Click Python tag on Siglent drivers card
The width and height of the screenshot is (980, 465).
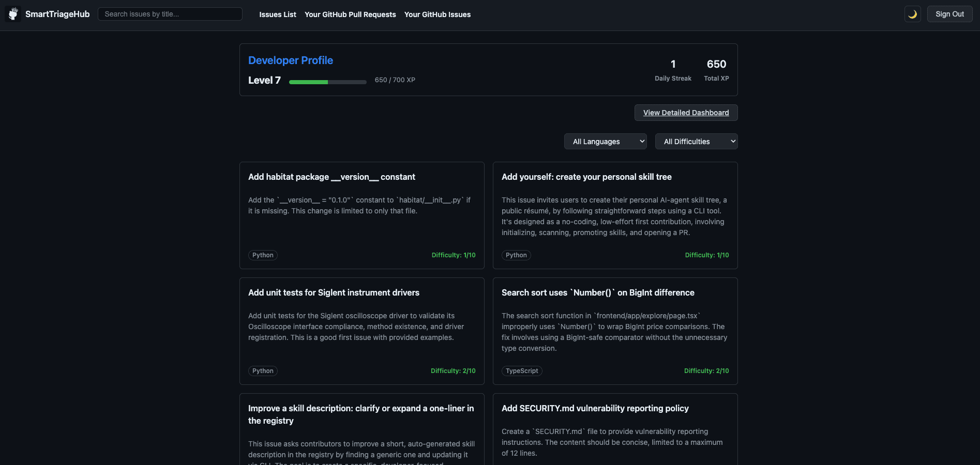(263, 371)
